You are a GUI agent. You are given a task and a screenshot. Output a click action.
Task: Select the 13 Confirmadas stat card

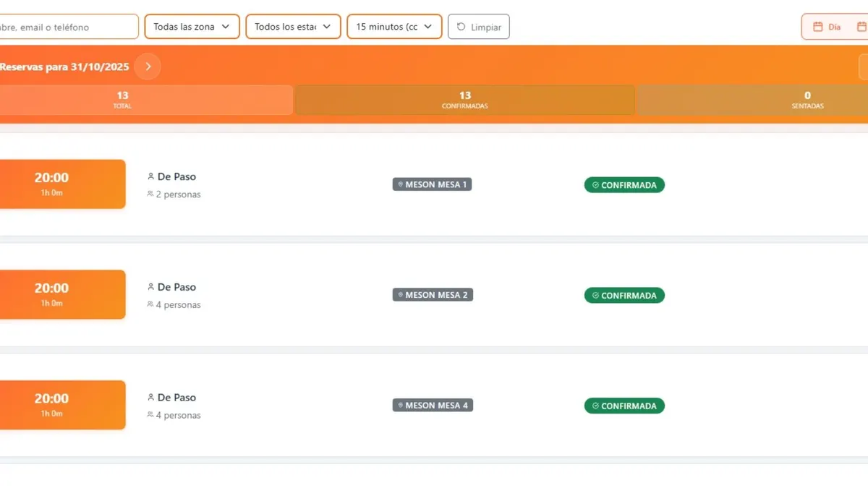click(x=464, y=100)
